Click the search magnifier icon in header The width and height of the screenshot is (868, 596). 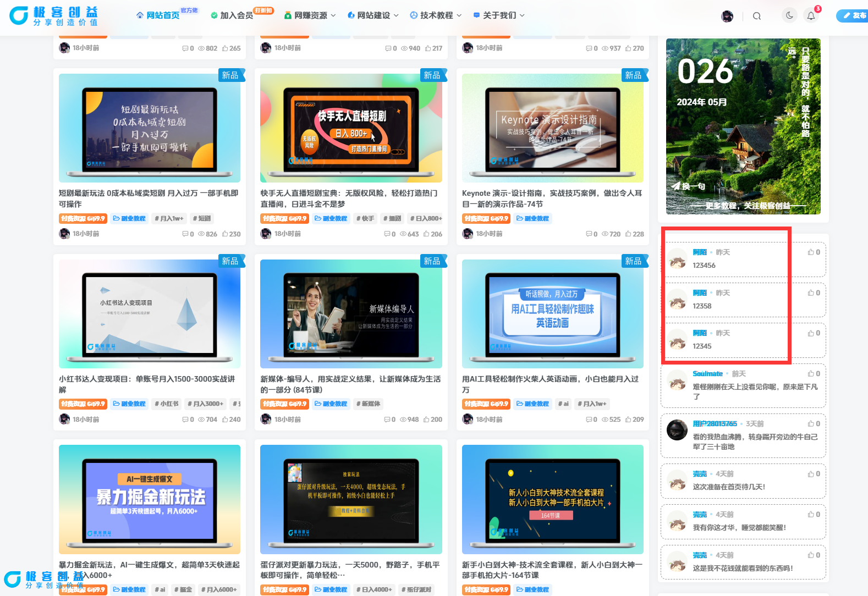click(757, 16)
